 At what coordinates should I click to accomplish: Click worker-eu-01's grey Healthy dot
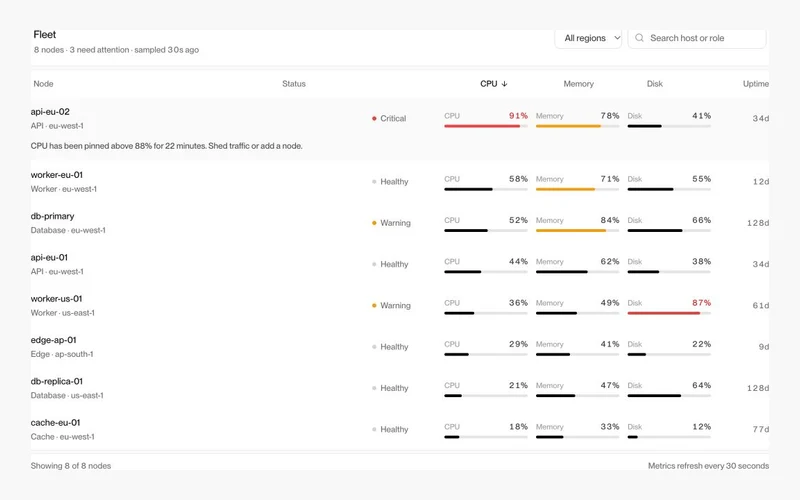(x=374, y=182)
